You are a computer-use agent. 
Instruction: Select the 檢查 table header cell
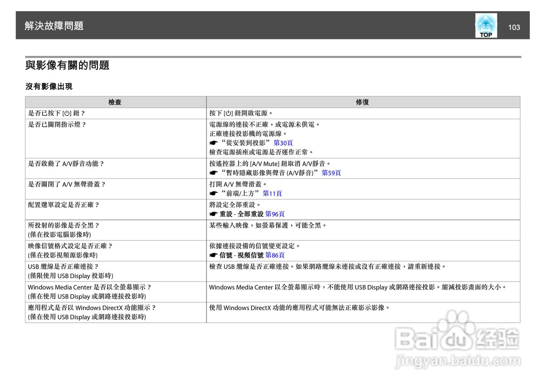click(x=116, y=102)
